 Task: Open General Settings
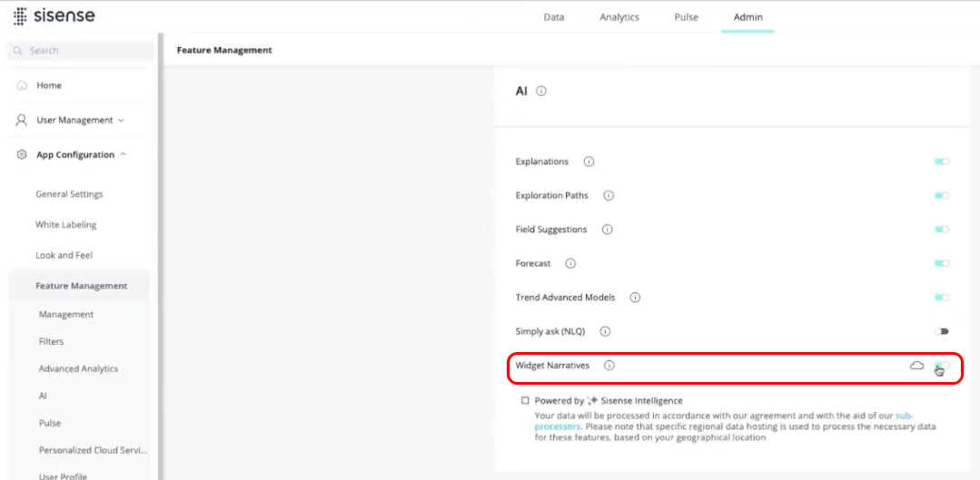point(69,194)
